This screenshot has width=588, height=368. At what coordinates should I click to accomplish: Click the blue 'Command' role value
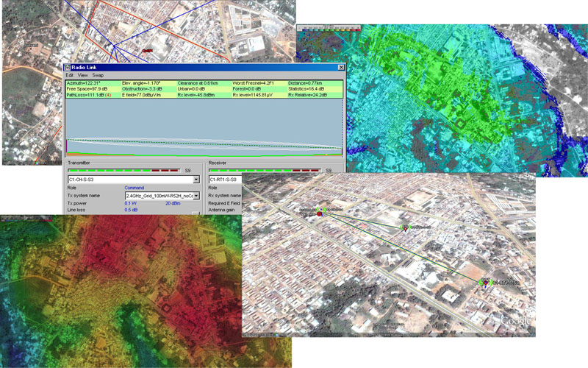click(x=135, y=188)
